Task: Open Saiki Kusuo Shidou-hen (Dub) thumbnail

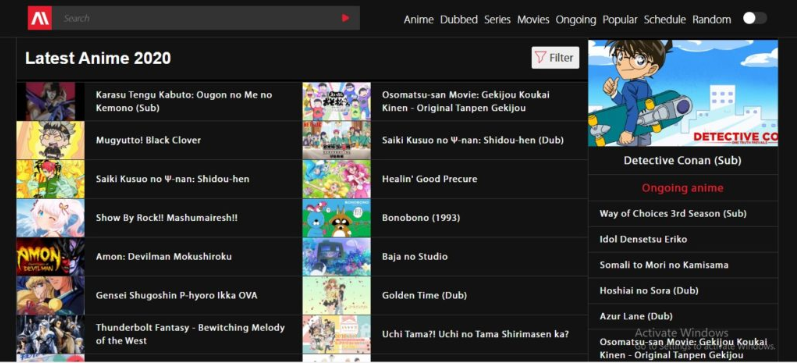Action: pyautogui.click(x=336, y=140)
